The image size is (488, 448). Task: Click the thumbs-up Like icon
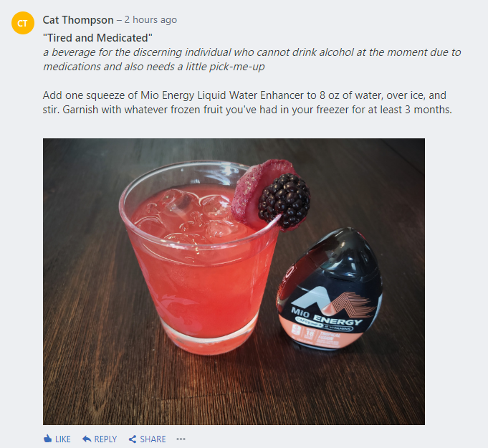[47, 439]
